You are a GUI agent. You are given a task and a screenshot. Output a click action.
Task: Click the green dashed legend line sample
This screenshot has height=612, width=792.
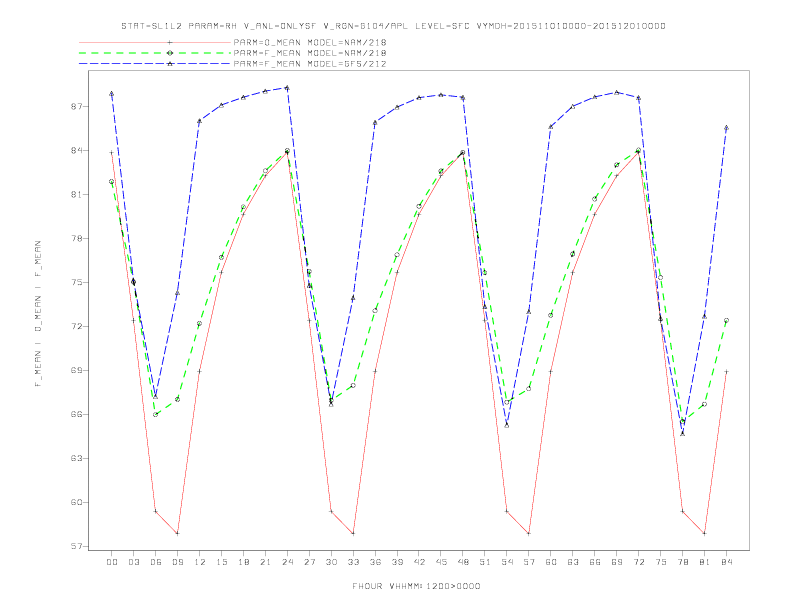tap(155, 53)
